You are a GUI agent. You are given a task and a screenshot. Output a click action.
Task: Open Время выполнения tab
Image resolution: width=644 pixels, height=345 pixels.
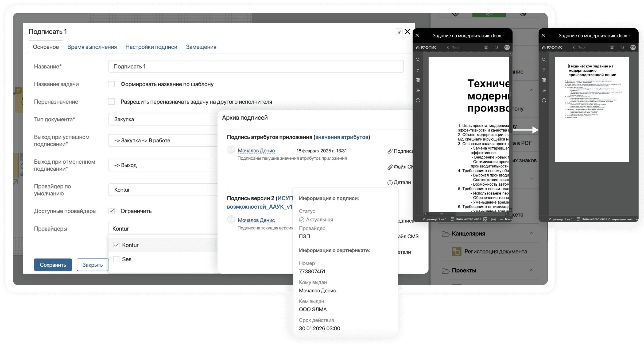92,47
